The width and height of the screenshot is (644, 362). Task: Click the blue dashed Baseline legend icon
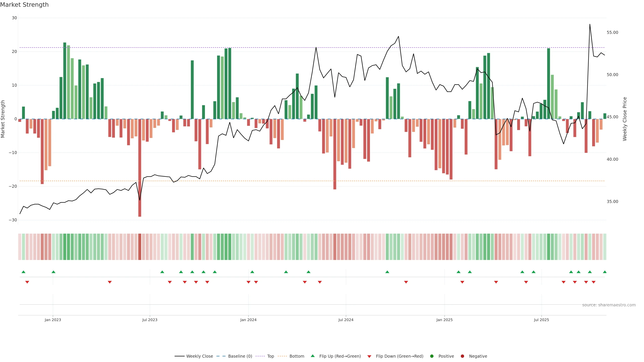(x=221, y=356)
